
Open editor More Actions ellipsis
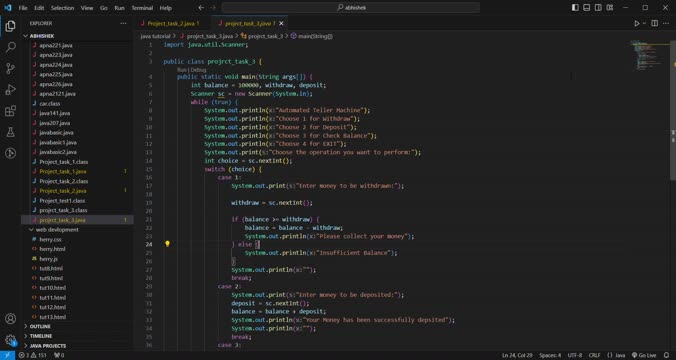tap(666, 23)
